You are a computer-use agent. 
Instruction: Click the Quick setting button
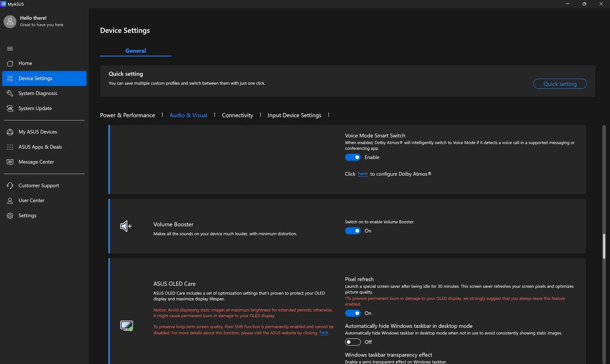tap(560, 84)
